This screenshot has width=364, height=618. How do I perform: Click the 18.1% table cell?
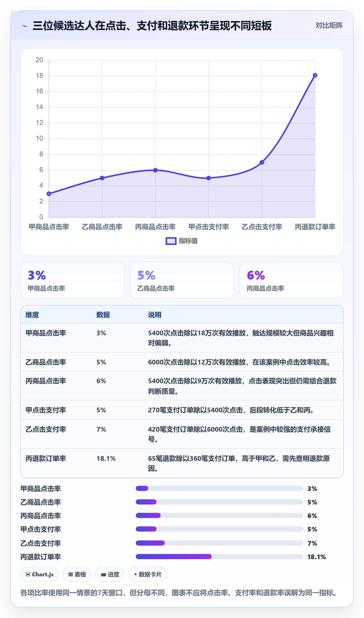click(x=106, y=459)
